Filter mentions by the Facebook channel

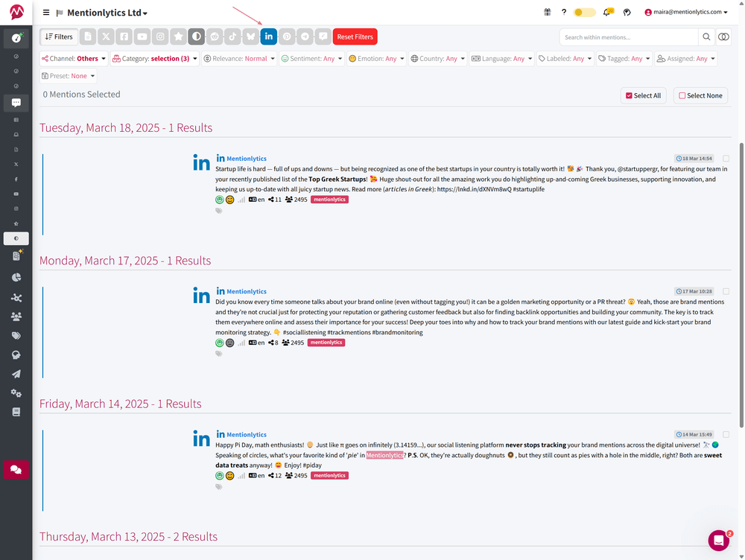(x=124, y=36)
